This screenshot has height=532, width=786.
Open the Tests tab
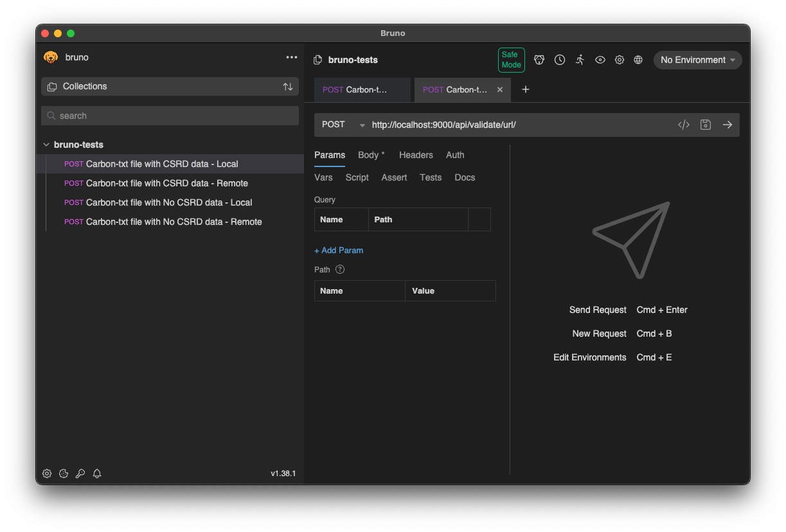pyautogui.click(x=431, y=177)
